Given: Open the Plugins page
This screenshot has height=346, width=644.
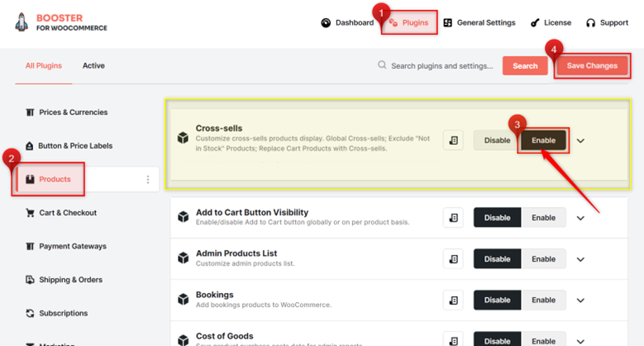Looking at the screenshot, I should (408, 22).
